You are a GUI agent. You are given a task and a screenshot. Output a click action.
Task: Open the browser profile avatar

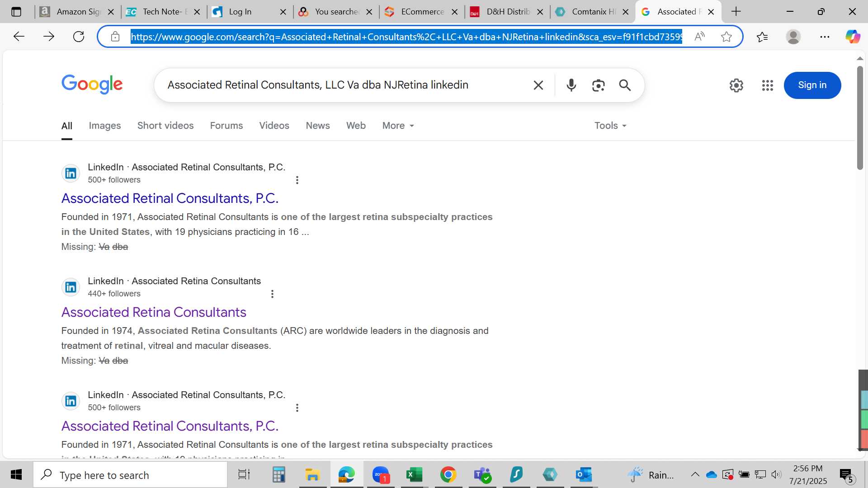(x=793, y=37)
